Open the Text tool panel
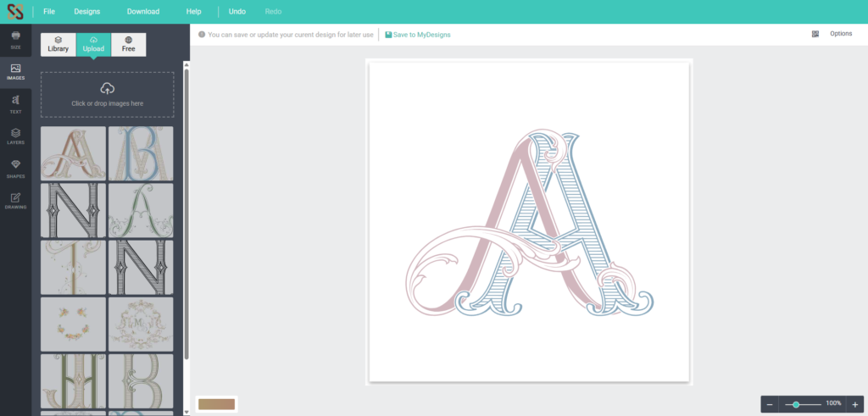The image size is (868, 416). 15,104
